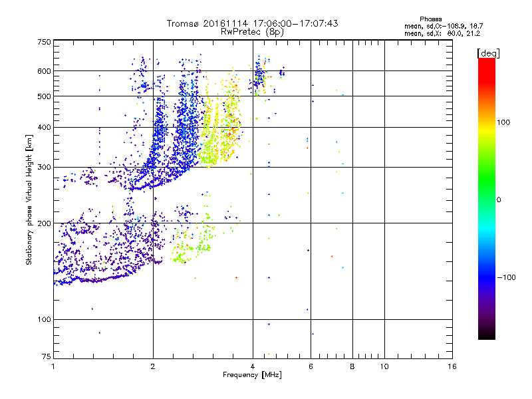Screen dimensions: 532x399
Task: Click the y-axis tick label '200'
Action: pos(45,223)
